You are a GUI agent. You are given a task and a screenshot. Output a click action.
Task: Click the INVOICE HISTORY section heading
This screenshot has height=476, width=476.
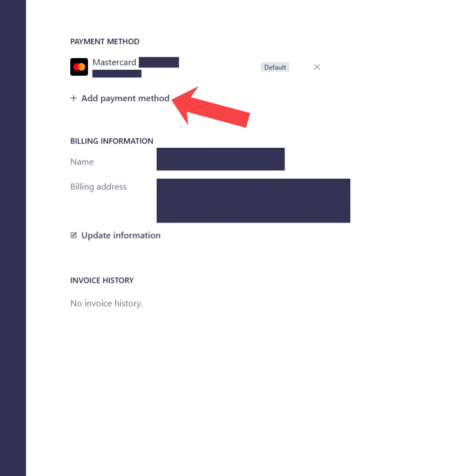click(x=102, y=281)
